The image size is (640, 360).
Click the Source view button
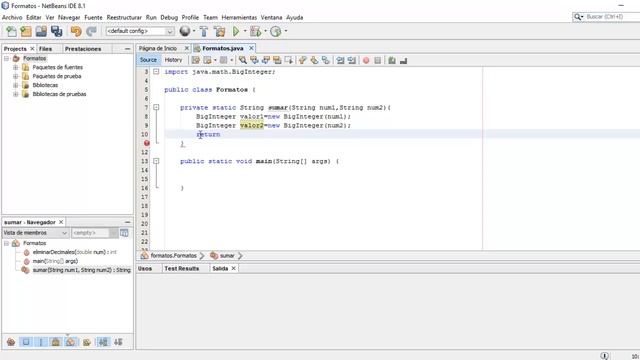(148, 60)
